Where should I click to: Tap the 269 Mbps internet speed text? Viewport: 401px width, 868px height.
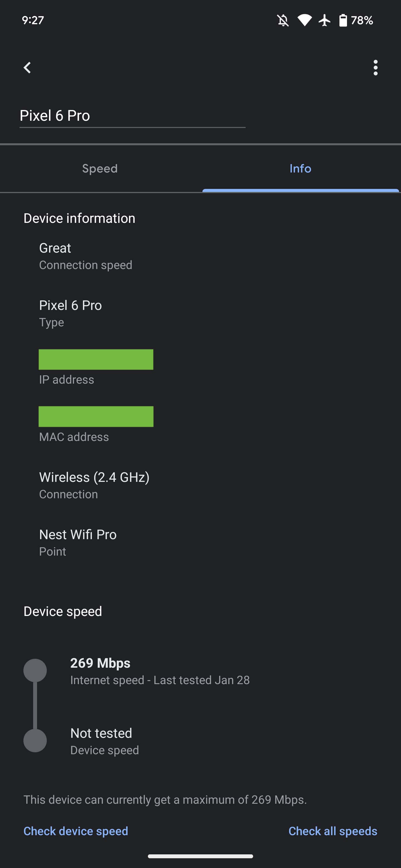pyautogui.click(x=100, y=663)
